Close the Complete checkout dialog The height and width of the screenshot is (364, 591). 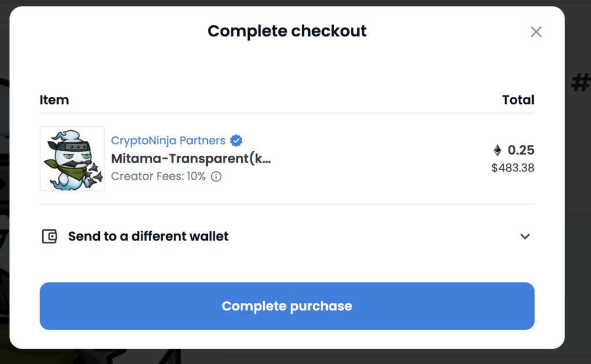pos(536,32)
